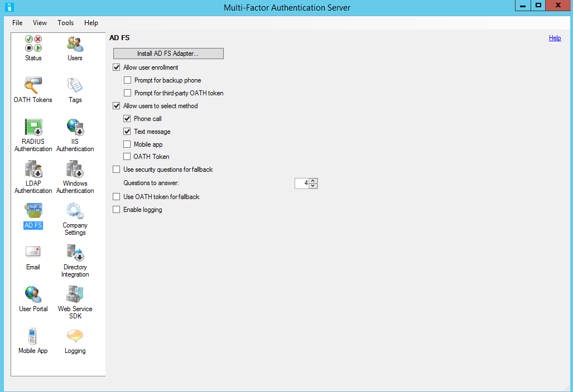Open the View menu

point(39,23)
